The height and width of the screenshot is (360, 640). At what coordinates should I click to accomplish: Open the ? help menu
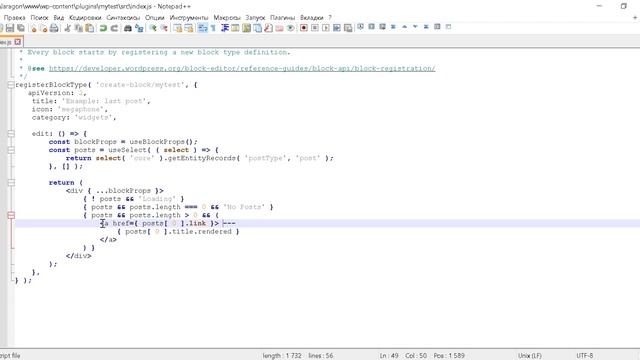pyautogui.click(x=330, y=18)
